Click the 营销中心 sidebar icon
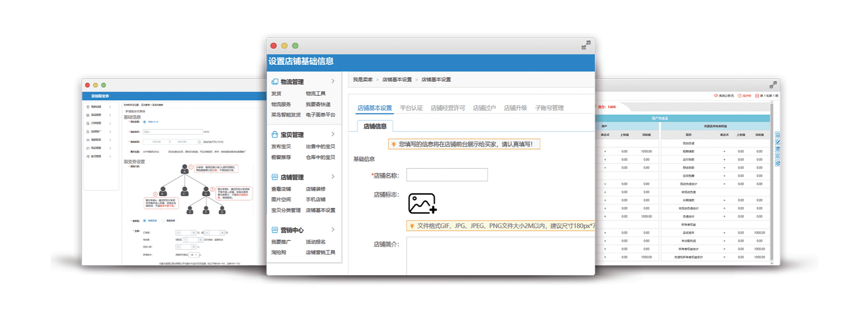868x325 pixels. pyautogui.click(x=274, y=230)
